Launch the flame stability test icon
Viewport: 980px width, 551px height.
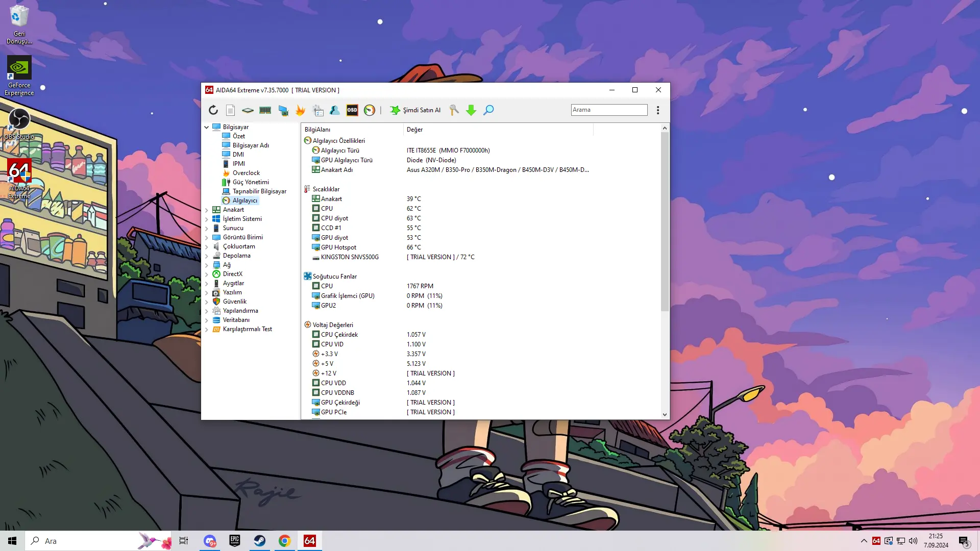[300, 110]
